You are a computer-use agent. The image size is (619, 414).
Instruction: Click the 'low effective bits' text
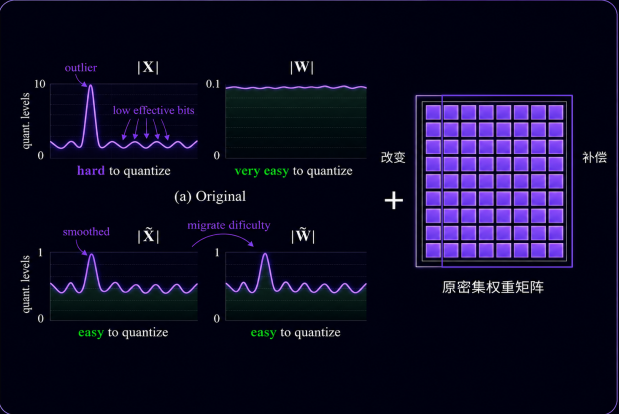tap(154, 111)
